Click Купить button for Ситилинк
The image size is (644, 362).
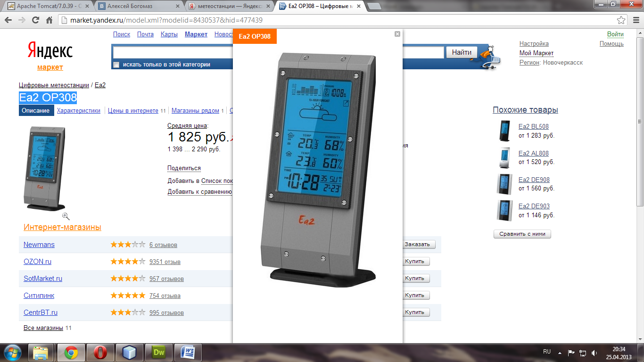(415, 296)
